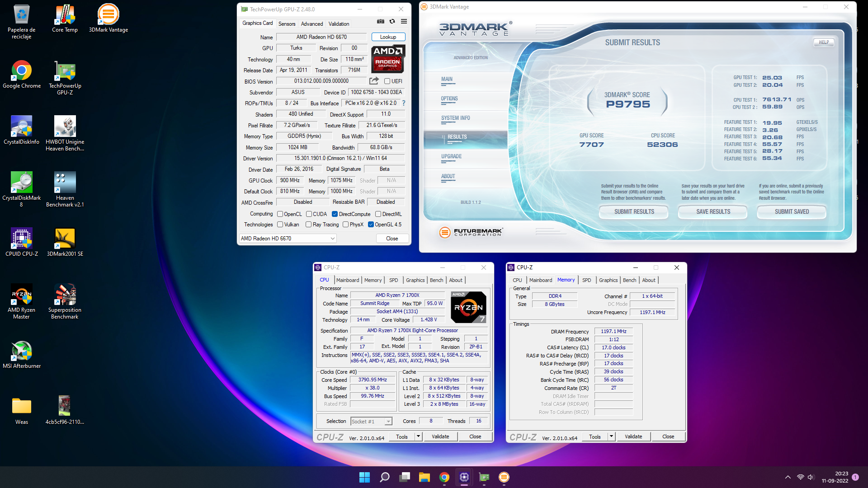
Task: Expand the Tools dropdown arrow in left CPU-Z
Action: (x=418, y=436)
